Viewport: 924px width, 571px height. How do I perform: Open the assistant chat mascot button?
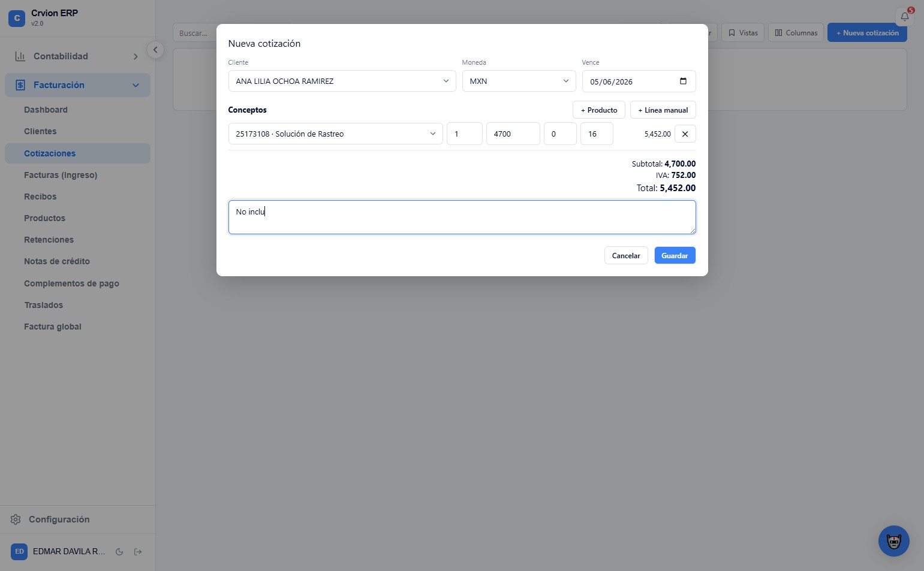coord(893,541)
